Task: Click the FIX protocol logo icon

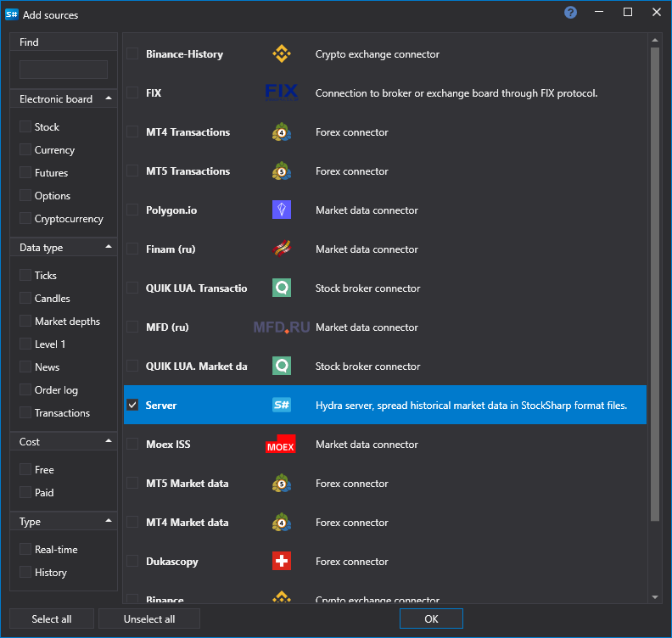Action: (x=282, y=92)
